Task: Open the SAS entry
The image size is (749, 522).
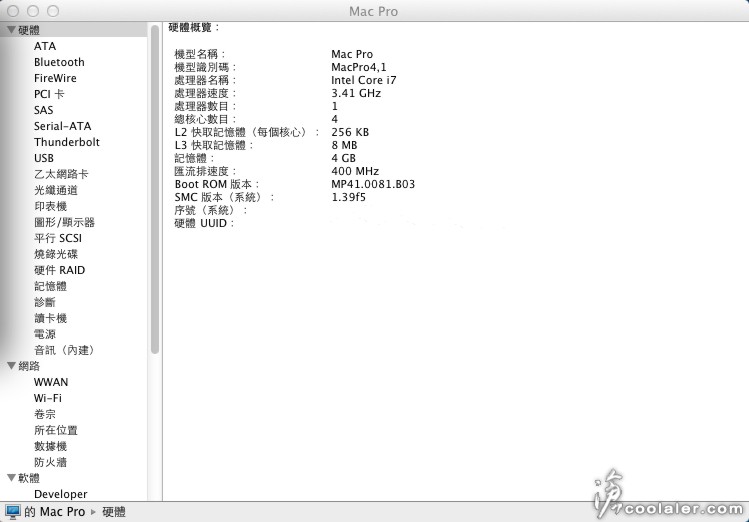Action: pos(43,110)
